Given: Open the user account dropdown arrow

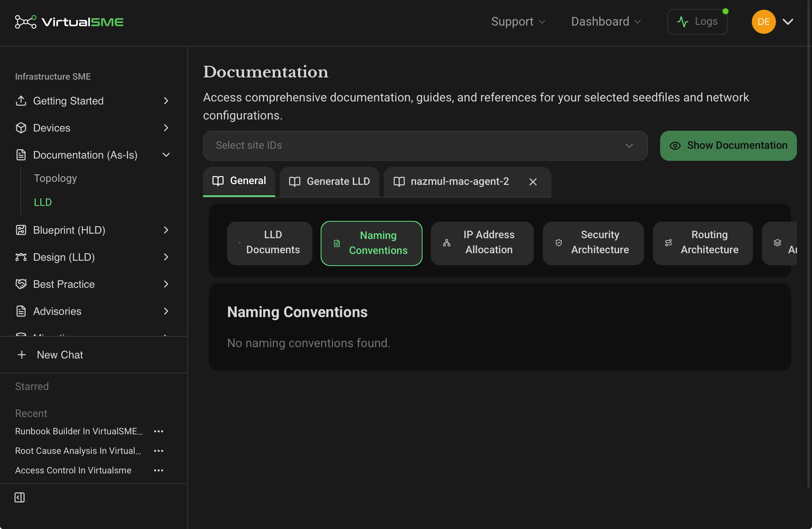Looking at the screenshot, I should (x=788, y=22).
